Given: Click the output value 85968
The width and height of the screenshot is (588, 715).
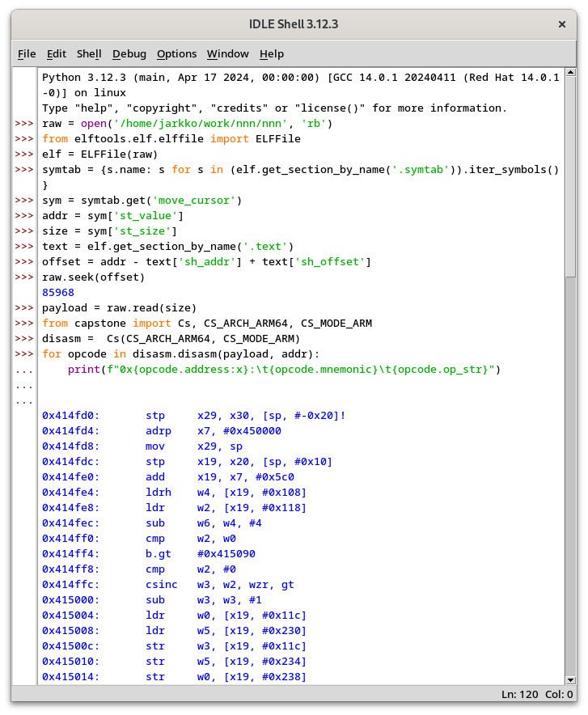Looking at the screenshot, I should (58, 292).
